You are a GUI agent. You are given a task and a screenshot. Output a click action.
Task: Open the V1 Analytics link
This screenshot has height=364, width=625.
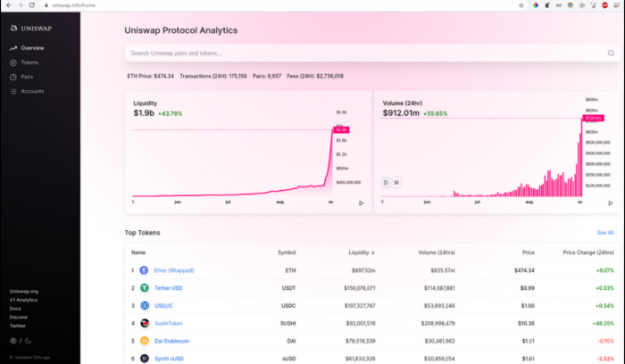click(23, 300)
